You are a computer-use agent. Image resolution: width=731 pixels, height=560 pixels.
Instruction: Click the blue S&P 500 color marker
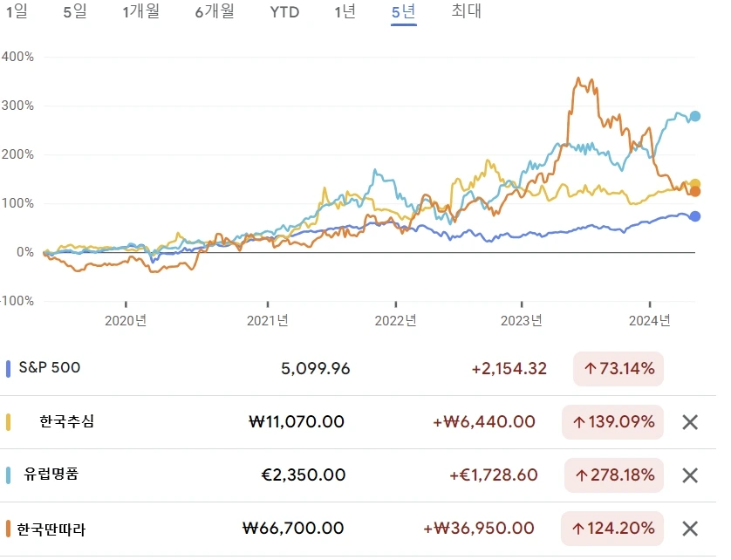(8, 369)
